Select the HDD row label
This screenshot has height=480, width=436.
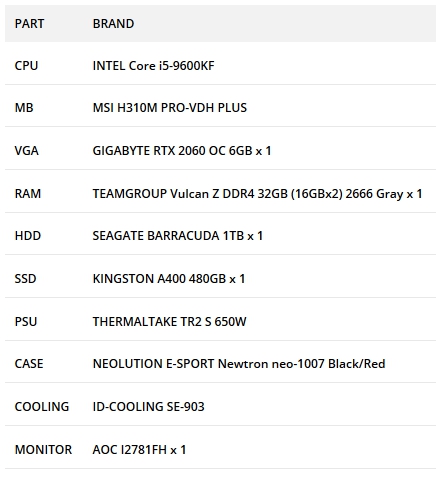click(x=28, y=236)
